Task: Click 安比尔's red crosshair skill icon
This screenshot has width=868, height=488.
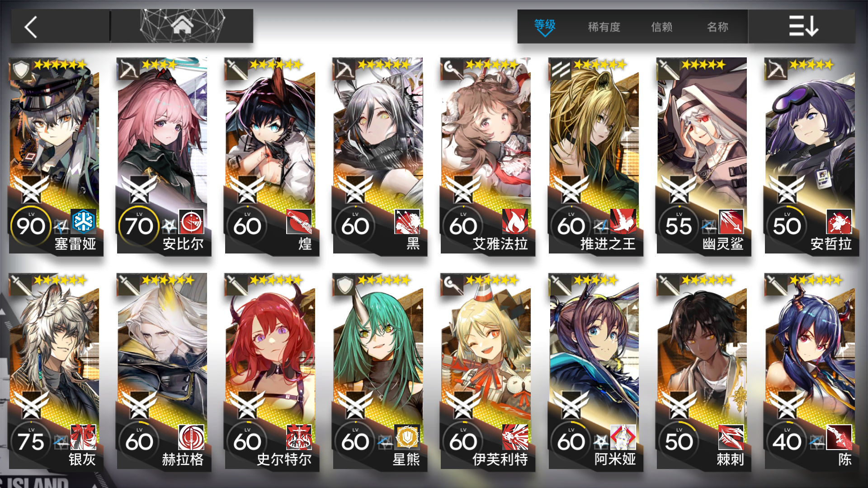Action: pyautogui.click(x=191, y=222)
